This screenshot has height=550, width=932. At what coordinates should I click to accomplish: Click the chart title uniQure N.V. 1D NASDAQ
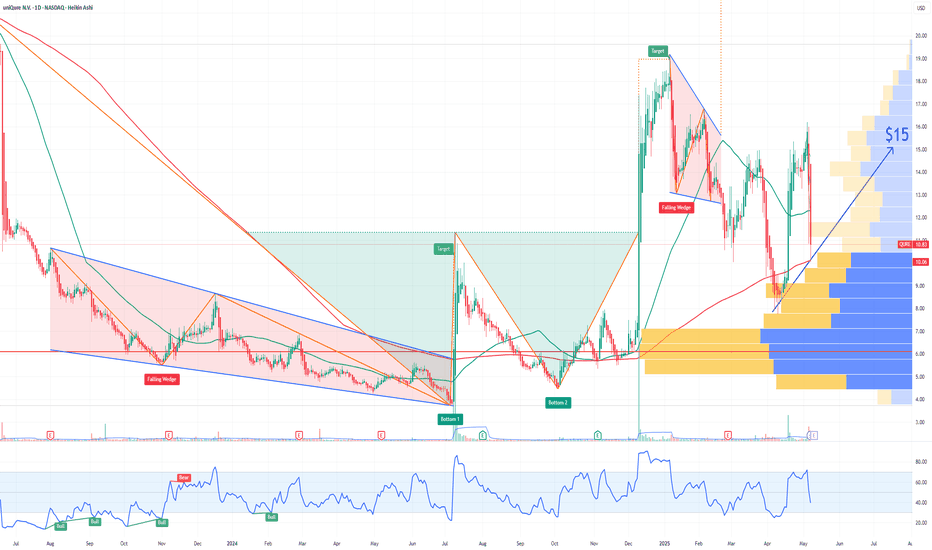pyautogui.click(x=47, y=8)
